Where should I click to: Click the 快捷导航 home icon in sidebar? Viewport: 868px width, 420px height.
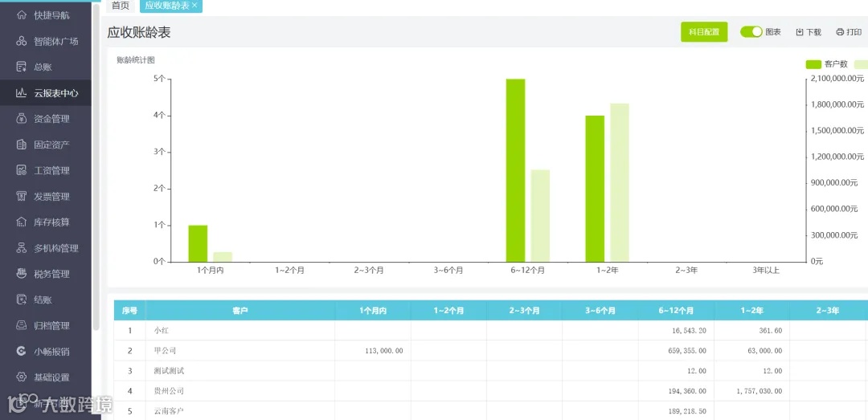pos(22,15)
